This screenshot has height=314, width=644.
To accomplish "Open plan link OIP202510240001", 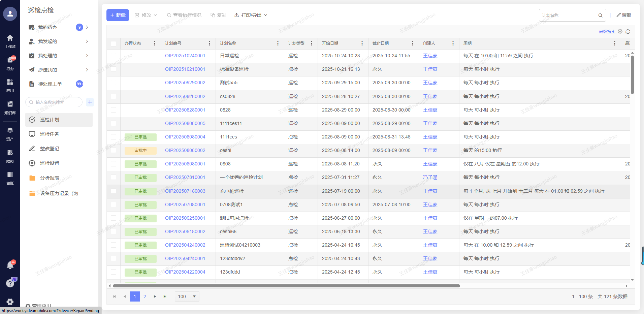I will click(185, 56).
